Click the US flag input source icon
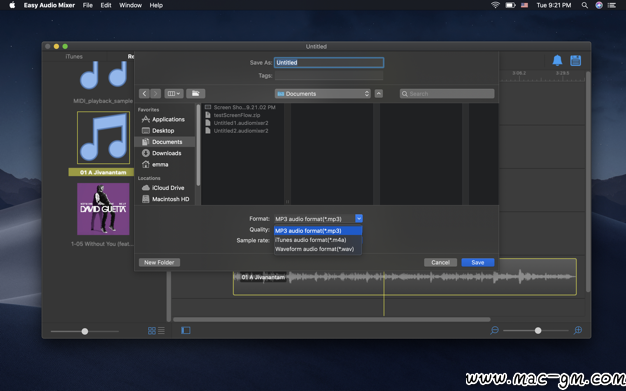 525,5
